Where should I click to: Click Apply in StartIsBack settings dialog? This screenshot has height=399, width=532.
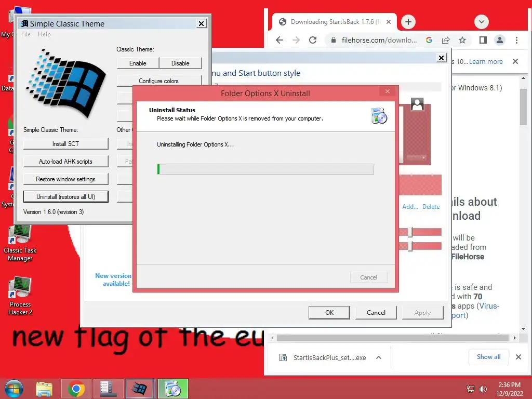[422, 312]
